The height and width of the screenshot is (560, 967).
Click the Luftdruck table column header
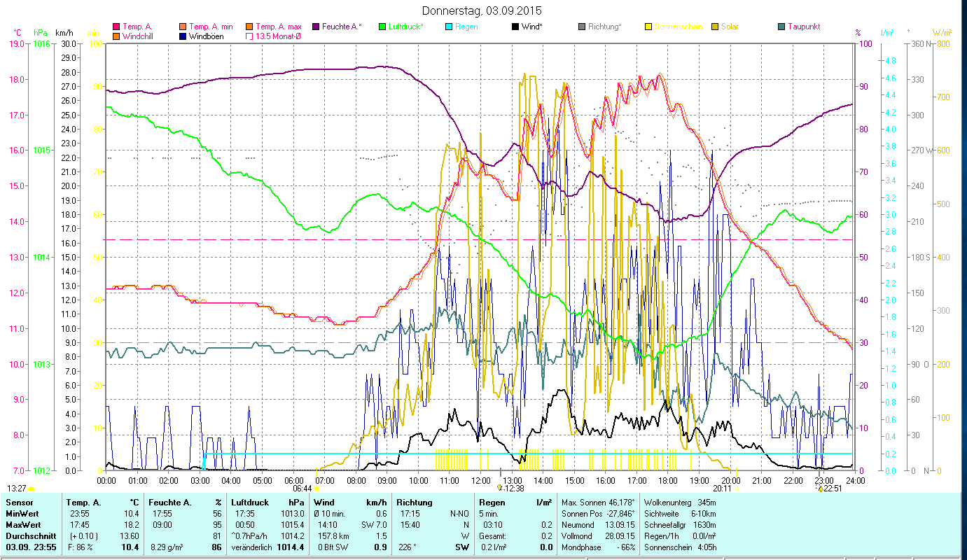coord(250,503)
